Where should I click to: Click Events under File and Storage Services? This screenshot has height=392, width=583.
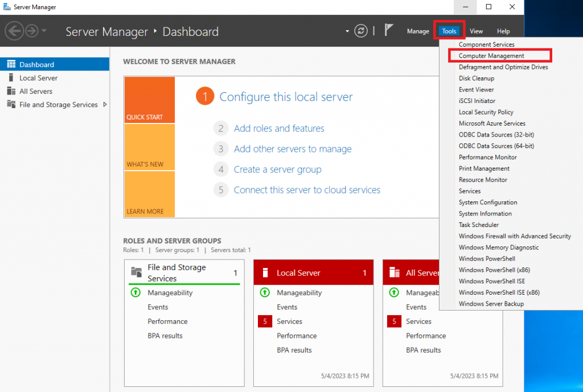(158, 307)
